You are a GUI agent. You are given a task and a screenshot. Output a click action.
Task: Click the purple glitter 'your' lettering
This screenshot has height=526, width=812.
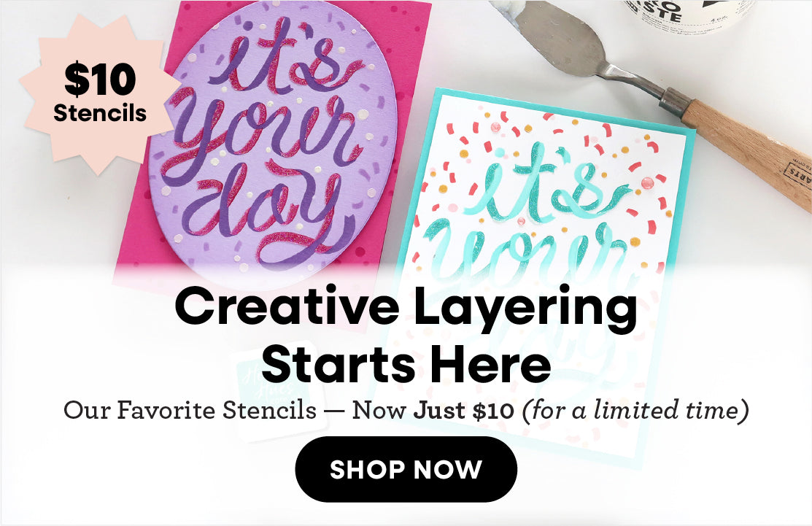[264, 129]
